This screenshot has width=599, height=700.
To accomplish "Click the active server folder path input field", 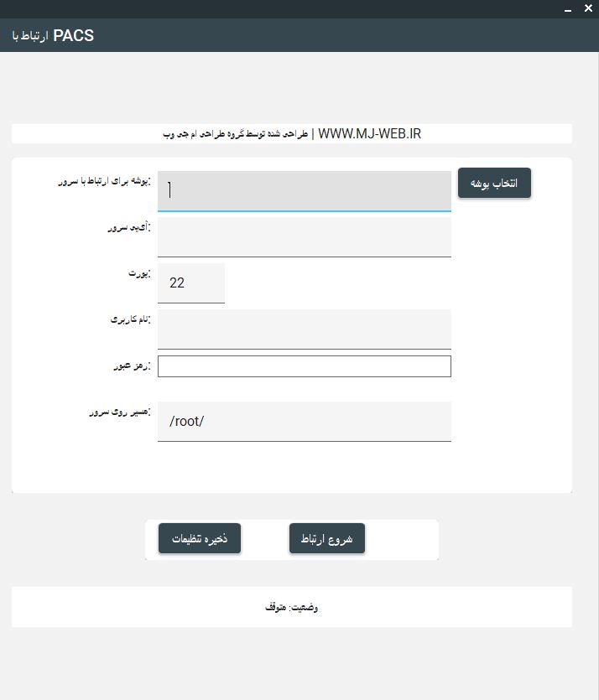I will (x=304, y=190).
